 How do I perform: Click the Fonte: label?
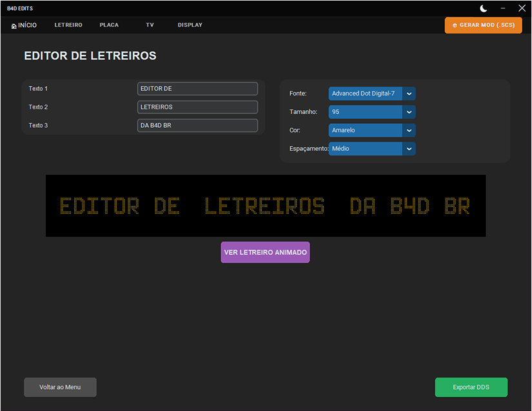(298, 94)
